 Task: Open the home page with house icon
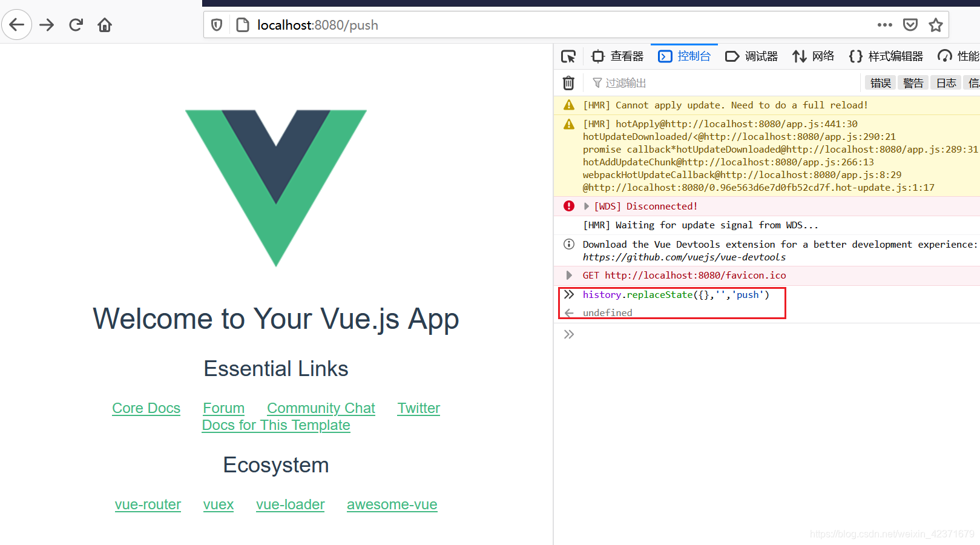coord(105,25)
